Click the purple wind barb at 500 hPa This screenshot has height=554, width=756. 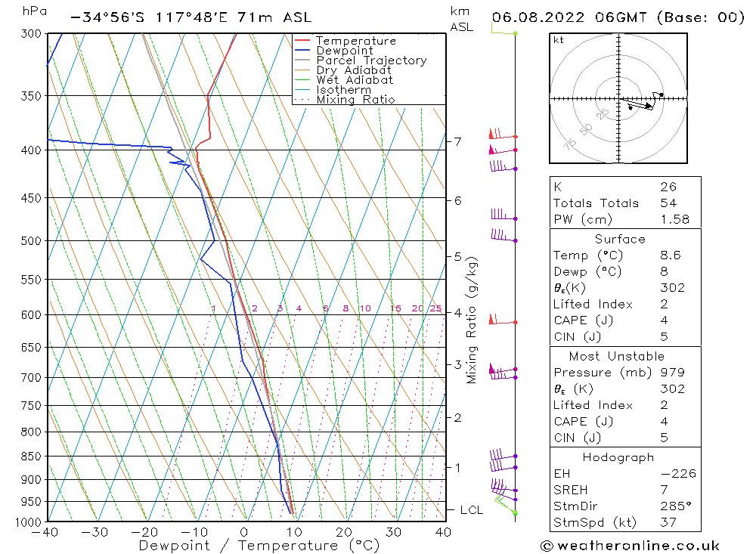(503, 236)
